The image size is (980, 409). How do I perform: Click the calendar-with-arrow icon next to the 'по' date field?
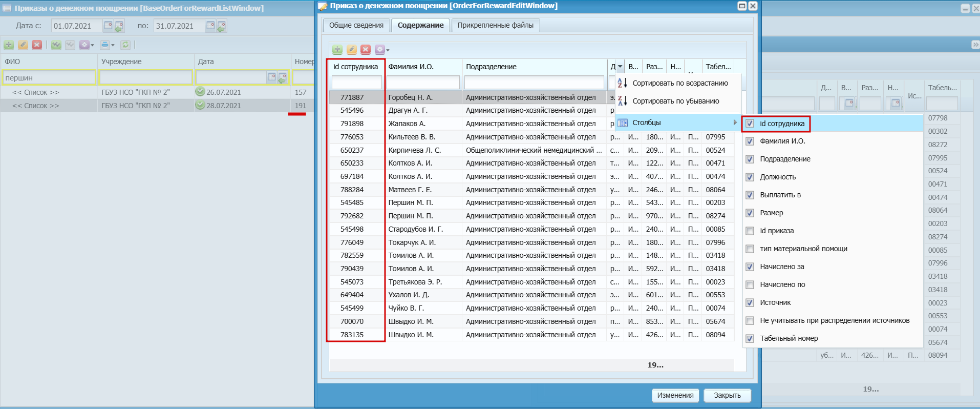pos(222,26)
